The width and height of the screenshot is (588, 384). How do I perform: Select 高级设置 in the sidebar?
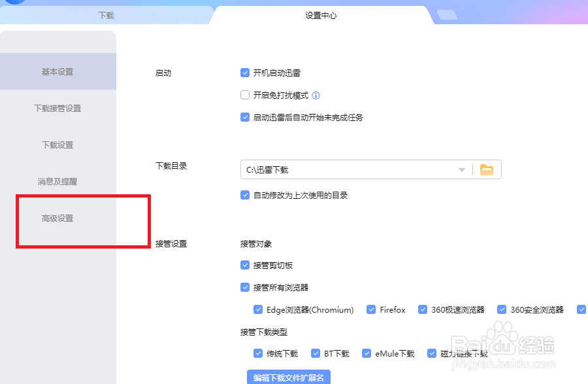click(x=58, y=218)
